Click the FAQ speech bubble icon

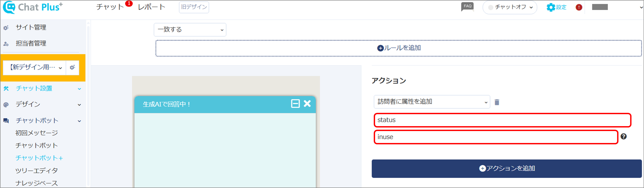pyautogui.click(x=467, y=7)
